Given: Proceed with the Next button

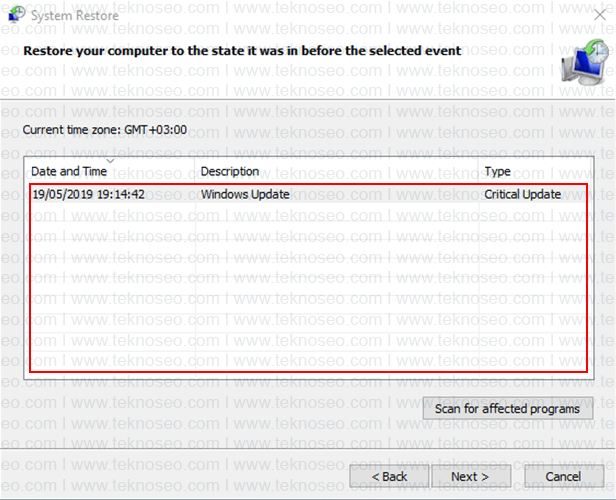Looking at the screenshot, I should click(471, 476).
